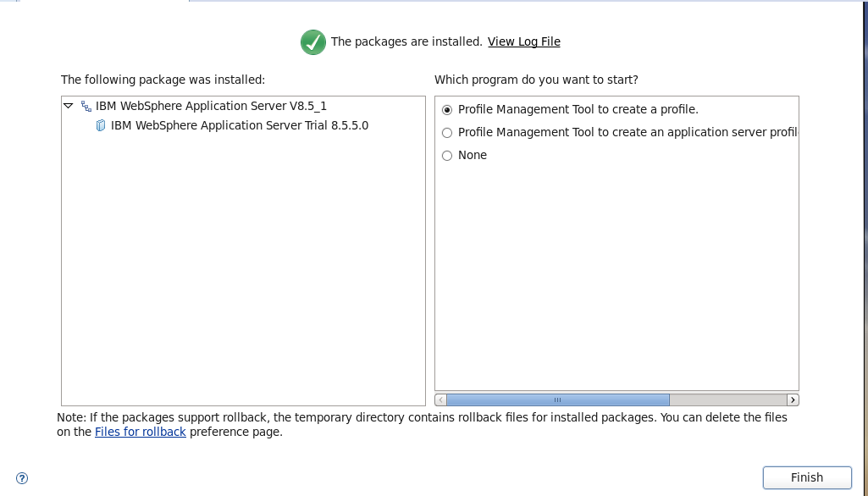Choose Profile Management Tool to create a profile

point(447,110)
